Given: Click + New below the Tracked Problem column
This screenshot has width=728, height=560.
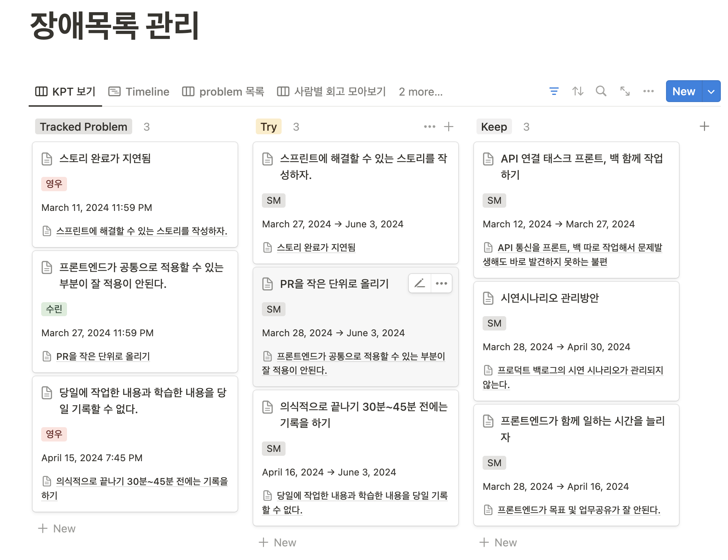Looking at the screenshot, I should [57, 528].
